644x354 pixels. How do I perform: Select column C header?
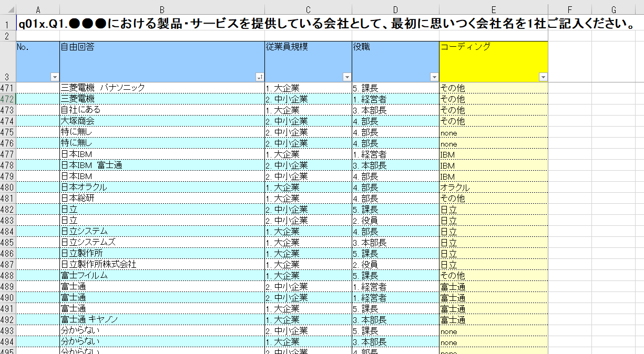[x=308, y=9]
